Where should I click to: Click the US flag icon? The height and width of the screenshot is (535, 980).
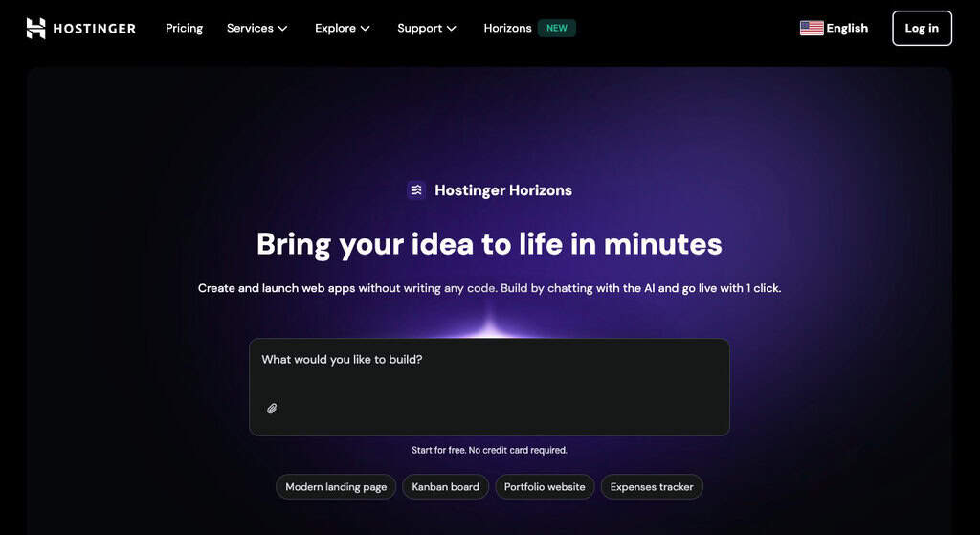pos(812,28)
